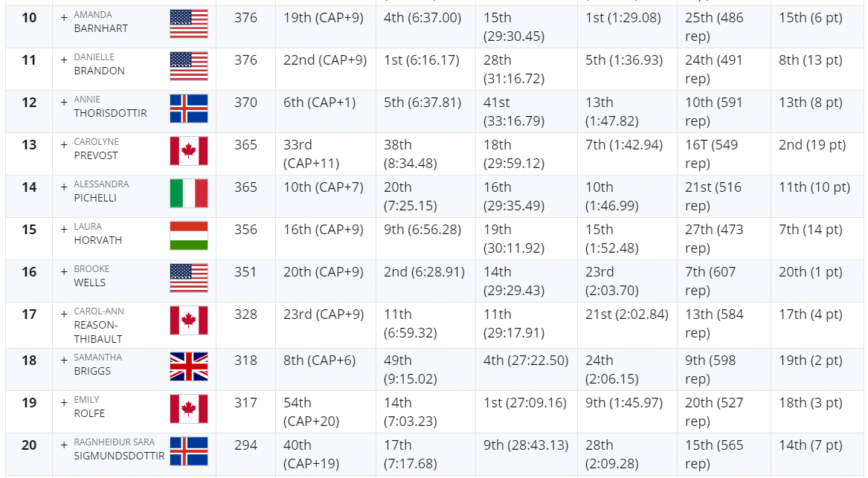Click the Italy flag beside Alessandra Pichelli

pyautogui.click(x=189, y=193)
